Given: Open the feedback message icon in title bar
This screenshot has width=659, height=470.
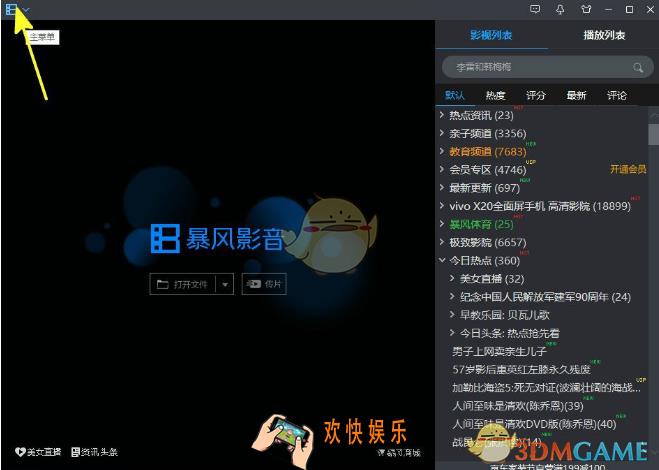Looking at the screenshot, I should click(x=535, y=9).
